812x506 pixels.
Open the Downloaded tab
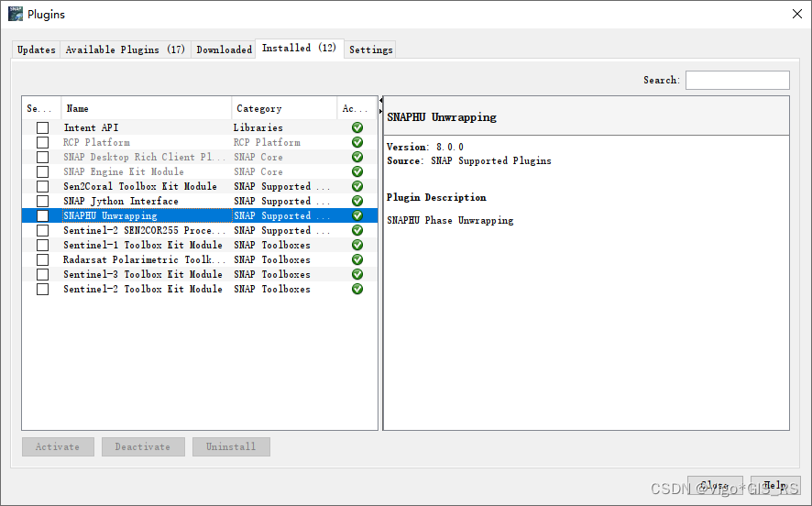click(x=224, y=49)
